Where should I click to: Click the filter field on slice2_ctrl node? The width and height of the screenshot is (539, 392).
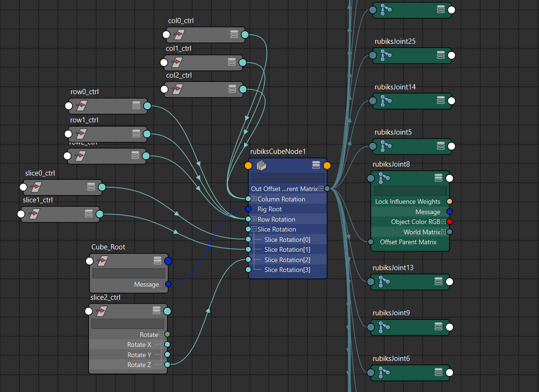(x=128, y=324)
